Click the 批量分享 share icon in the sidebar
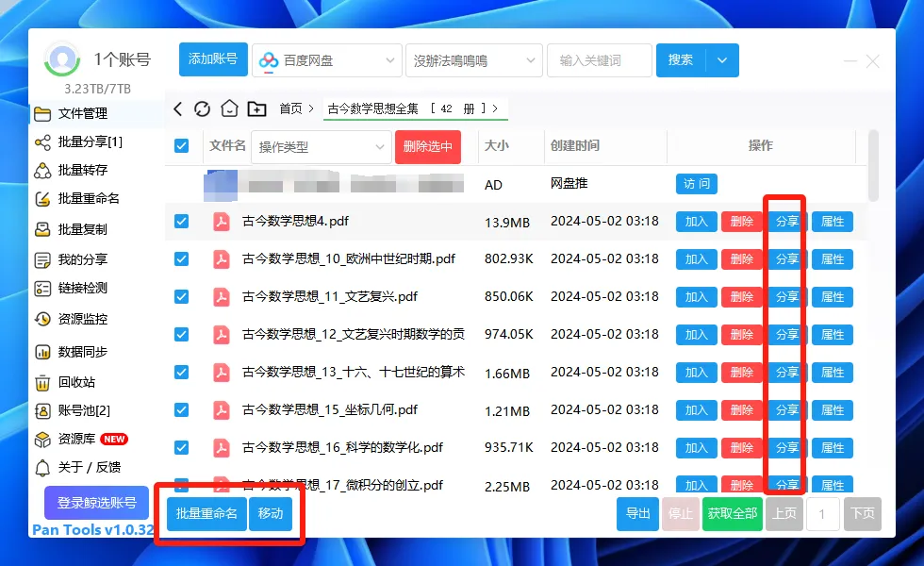The width and height of the screenshot is (924, 566). pos(42,142)
